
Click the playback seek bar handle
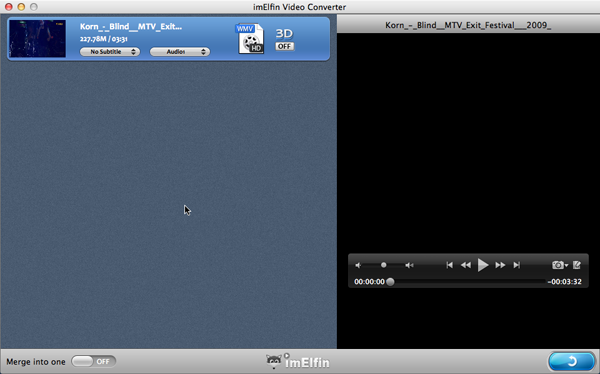[x=390, y=282]
